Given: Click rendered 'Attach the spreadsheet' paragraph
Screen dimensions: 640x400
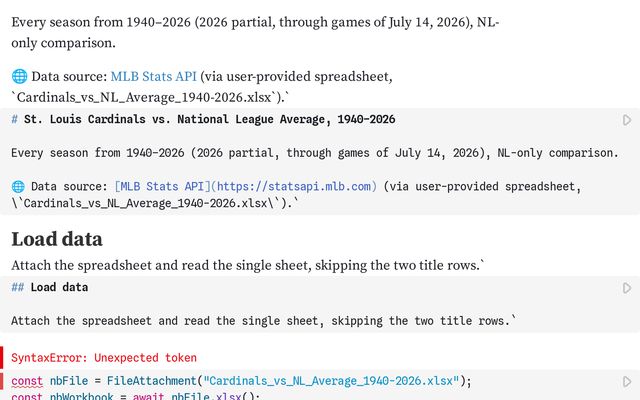Looking at the screenshot, I should click(x=248, y=265).
